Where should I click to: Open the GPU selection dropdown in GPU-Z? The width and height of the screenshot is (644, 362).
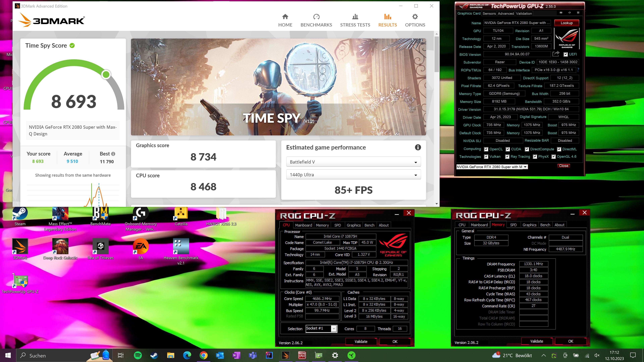click(492, 167)
